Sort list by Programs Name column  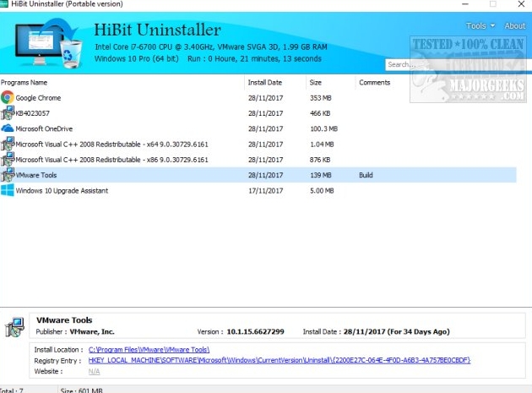pos(24,83)
